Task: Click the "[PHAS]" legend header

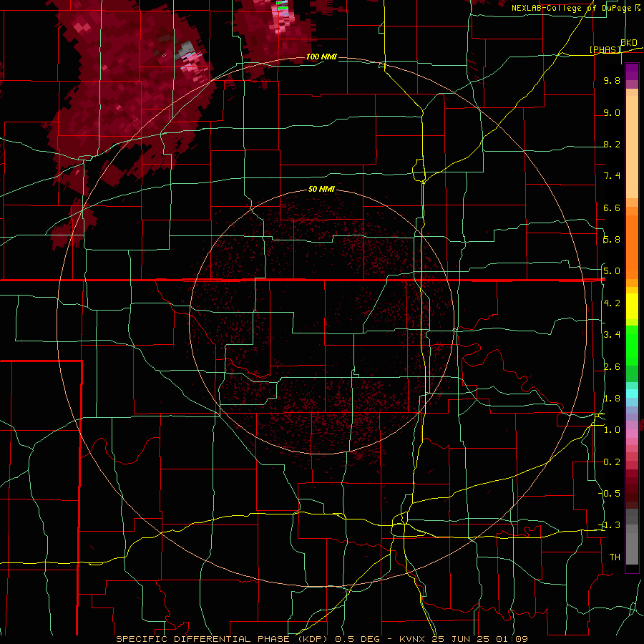Action: 605,49
